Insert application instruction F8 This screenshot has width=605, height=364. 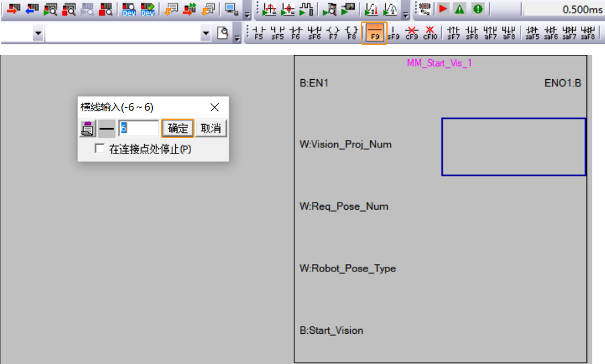[351, 33]
